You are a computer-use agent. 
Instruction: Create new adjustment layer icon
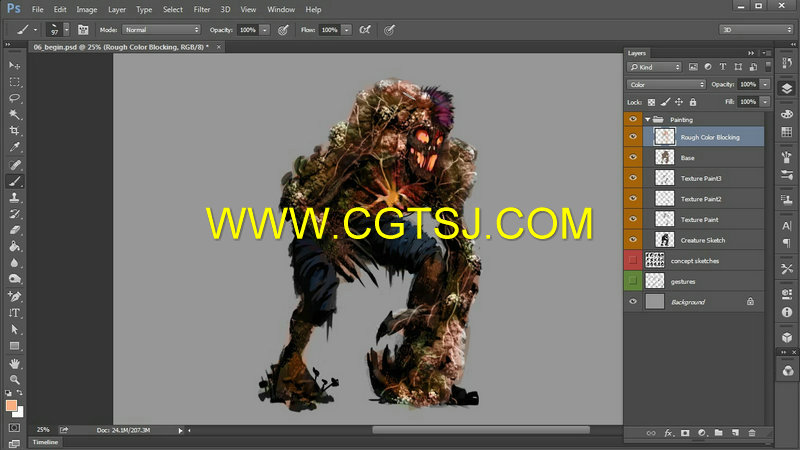(x=702, y=433)
